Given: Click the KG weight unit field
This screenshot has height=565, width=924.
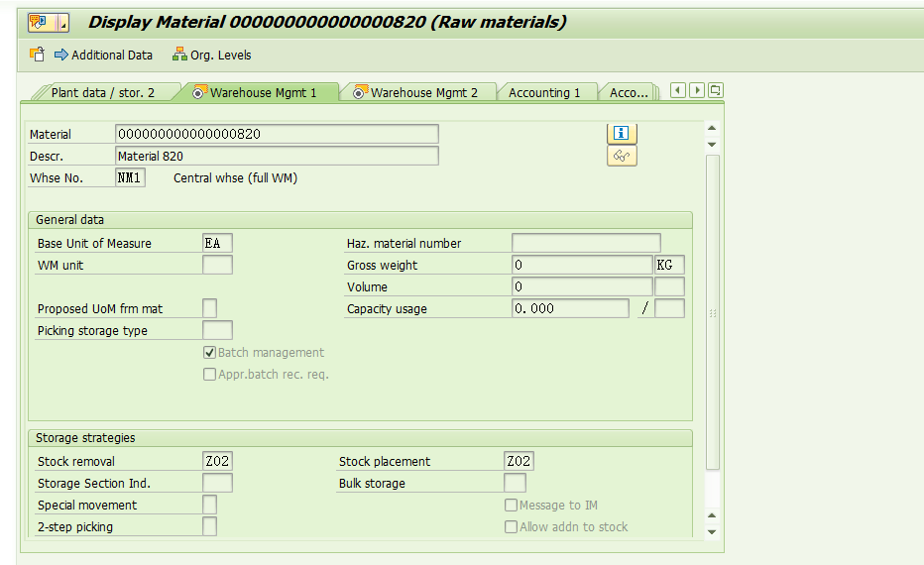Looking at the screenshot, I should [669, 265].
